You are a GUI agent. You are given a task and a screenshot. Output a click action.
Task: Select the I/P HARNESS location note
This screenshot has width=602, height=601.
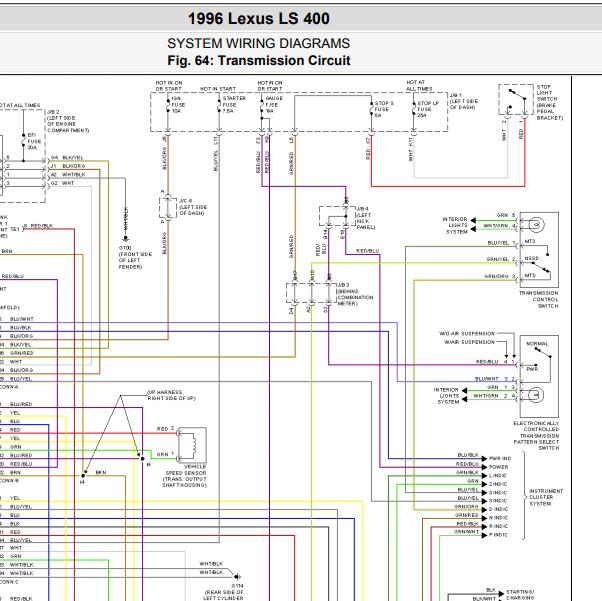pyautogui.click(x=171, y=395)
